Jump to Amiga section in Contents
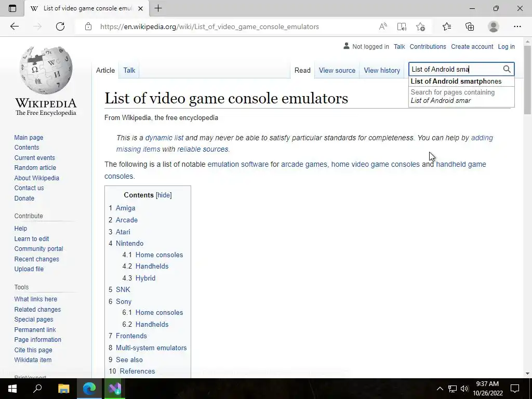 (x=125, y=208)
